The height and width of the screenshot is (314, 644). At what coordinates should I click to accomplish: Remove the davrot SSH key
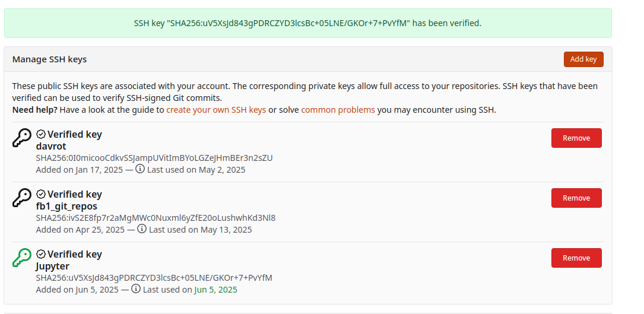tap(576, 138)
